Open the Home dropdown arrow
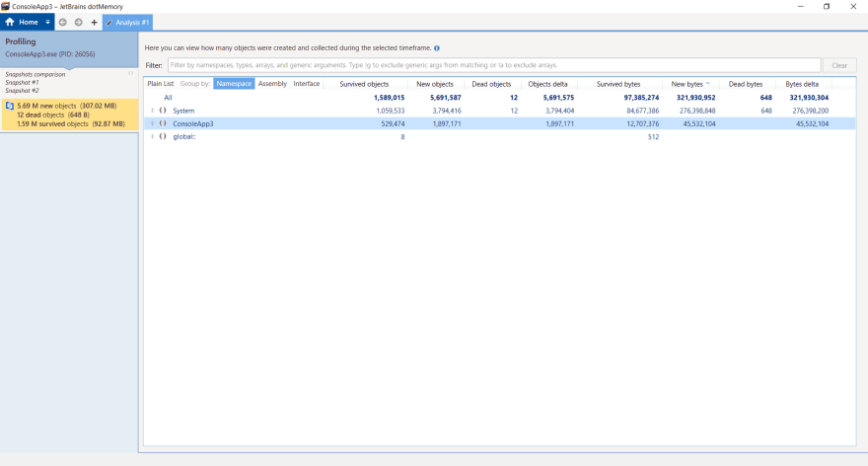 point(47,22)
